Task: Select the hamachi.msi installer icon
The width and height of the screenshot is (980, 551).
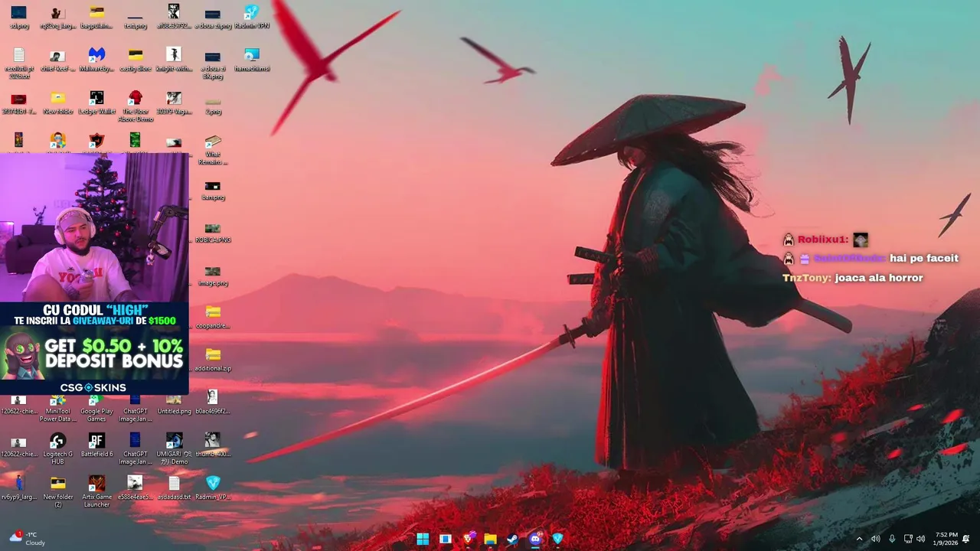Action: pos(252,60)
